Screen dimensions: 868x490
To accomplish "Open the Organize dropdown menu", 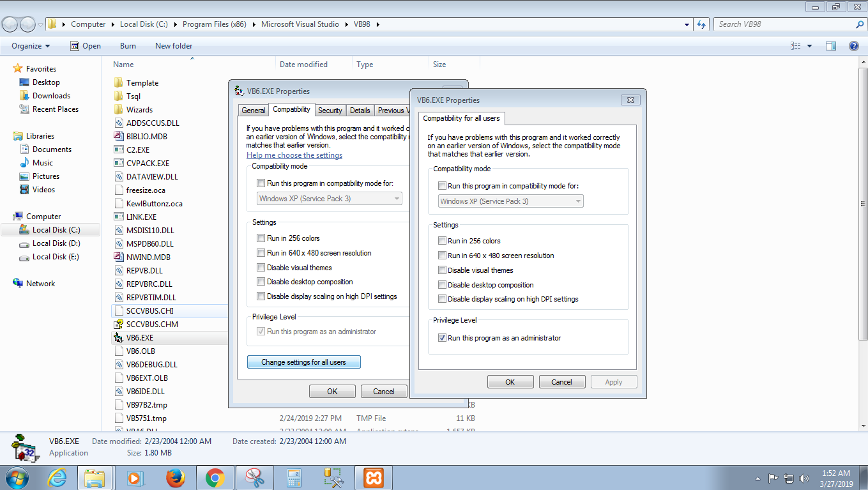I will click(x=31, y=46).
